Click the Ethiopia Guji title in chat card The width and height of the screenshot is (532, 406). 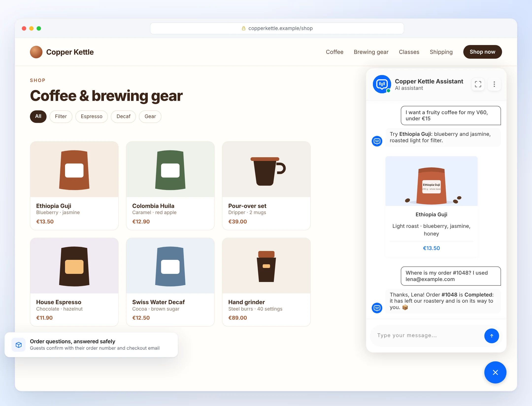coord(431,215)
